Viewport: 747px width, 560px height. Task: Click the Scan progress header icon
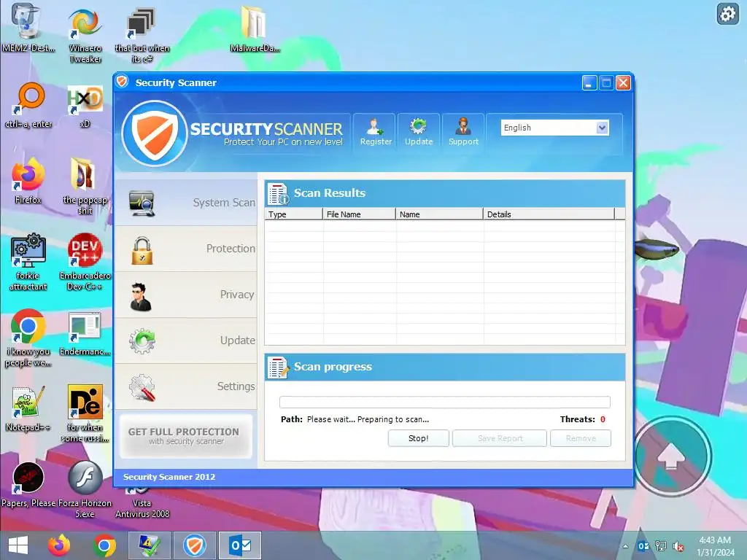tap(278, 367)
